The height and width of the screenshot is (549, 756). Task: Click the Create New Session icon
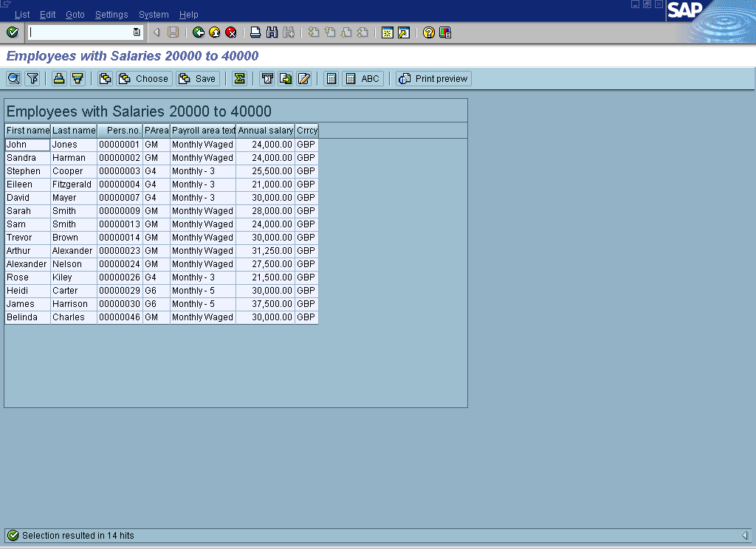click(387, 32)
